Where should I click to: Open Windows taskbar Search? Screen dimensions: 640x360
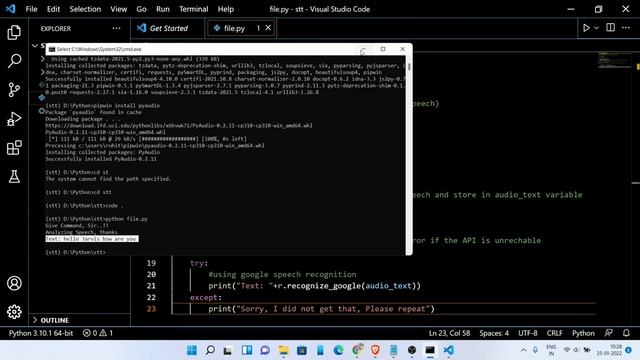click(210, 350)
